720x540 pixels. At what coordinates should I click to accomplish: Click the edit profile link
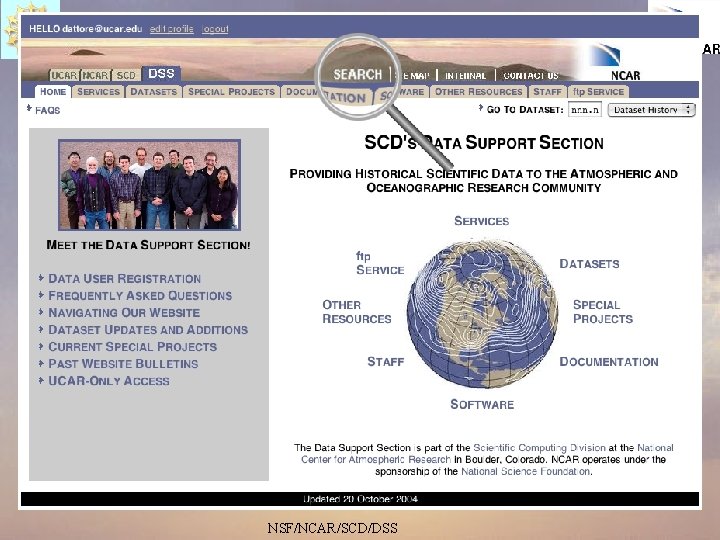click(x=171, y=29)
